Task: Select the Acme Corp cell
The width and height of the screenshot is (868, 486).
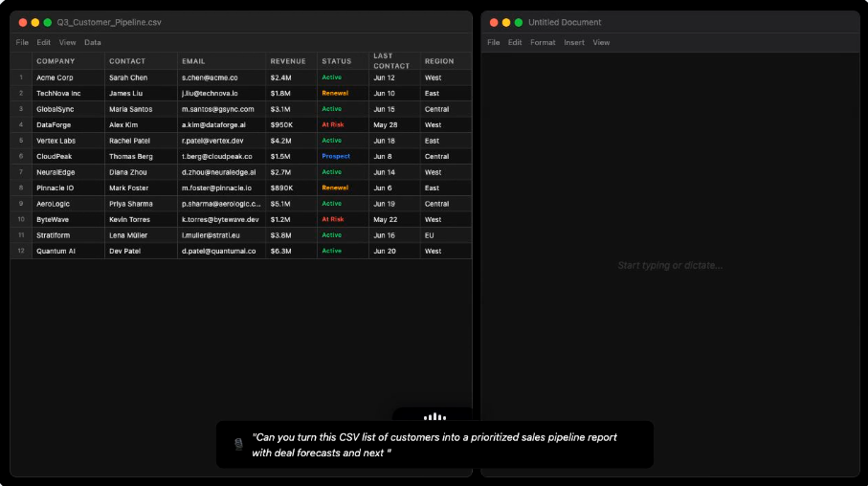Action: (x=68, y=77)
